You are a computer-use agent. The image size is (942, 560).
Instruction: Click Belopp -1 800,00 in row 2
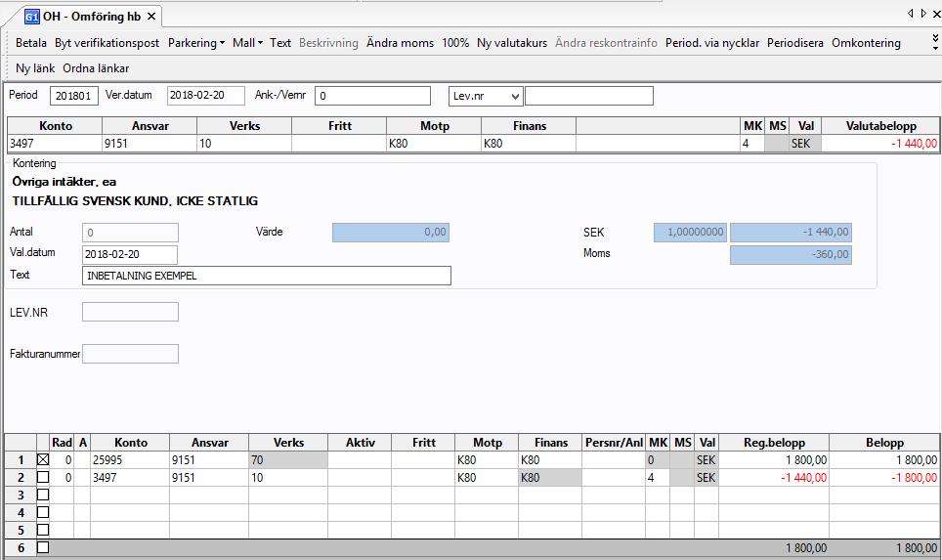tap(884, 478)
